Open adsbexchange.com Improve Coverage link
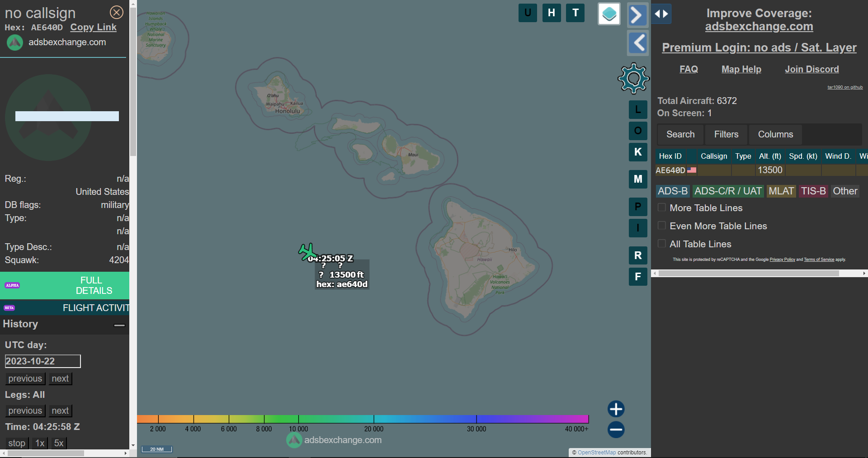868x458 pixels. point(759,27)
